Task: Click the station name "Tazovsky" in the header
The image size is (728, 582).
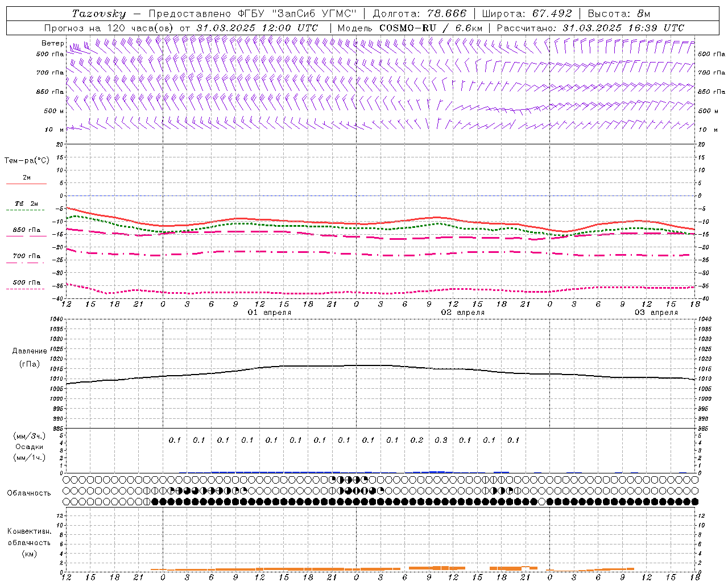Action: [99, 14]
